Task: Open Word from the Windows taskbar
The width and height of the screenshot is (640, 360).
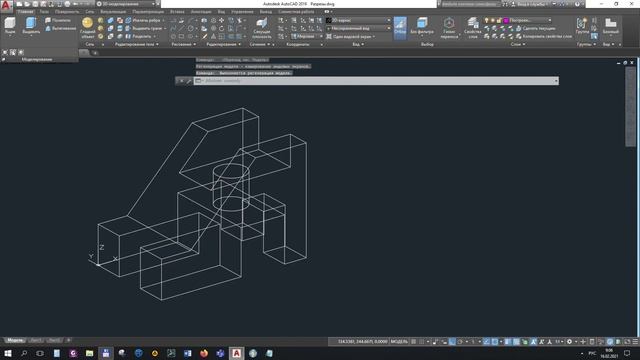Action: point(187,353)
